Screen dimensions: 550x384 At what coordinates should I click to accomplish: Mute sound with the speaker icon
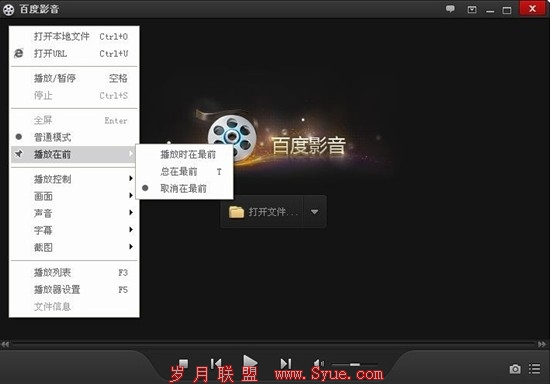(318, 364)
